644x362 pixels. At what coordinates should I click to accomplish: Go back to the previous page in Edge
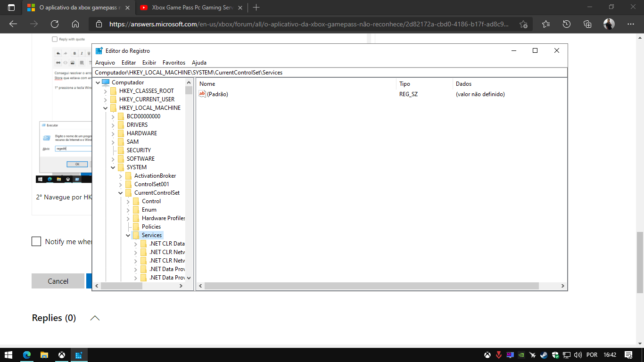click(x=13, y=24)
